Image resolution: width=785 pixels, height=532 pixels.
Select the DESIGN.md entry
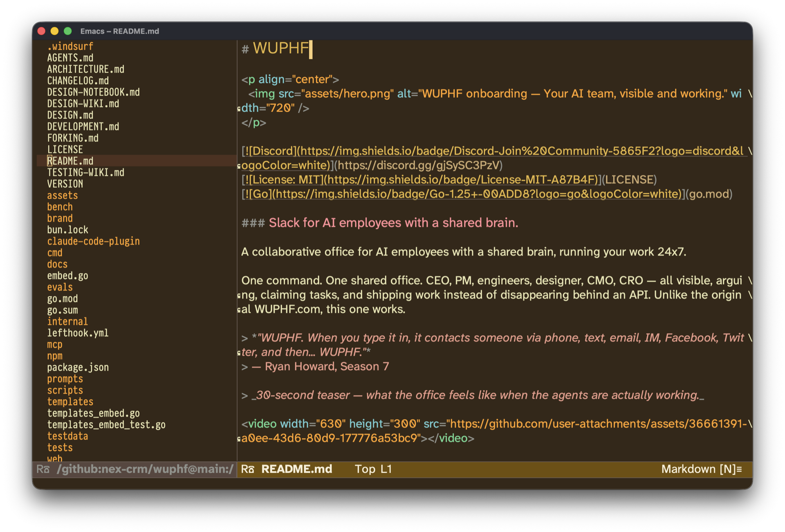click(x=70, y=115)
